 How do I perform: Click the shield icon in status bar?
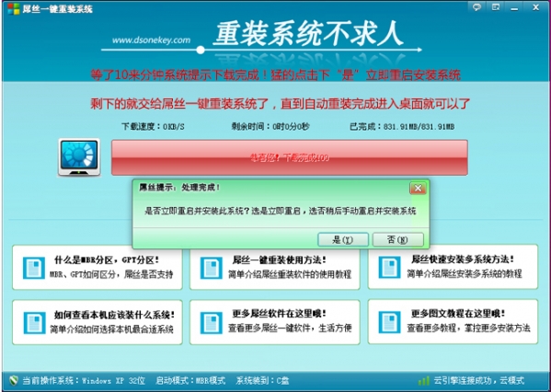(14, 380)
